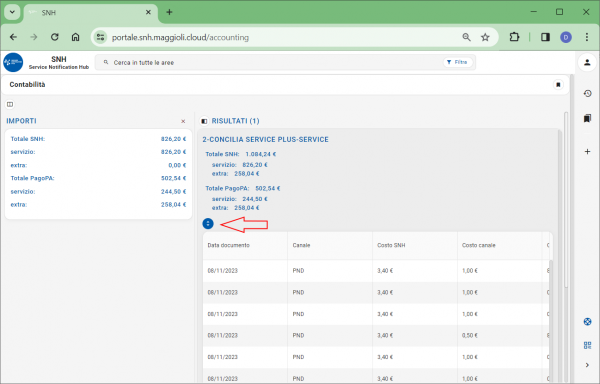Toggle the browser side panel button
Screen dimensions: 600x384
click(545, 37)
